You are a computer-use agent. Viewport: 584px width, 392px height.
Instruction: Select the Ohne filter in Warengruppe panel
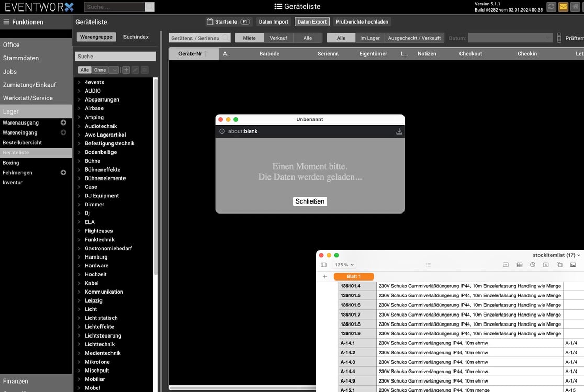(99, 70)
